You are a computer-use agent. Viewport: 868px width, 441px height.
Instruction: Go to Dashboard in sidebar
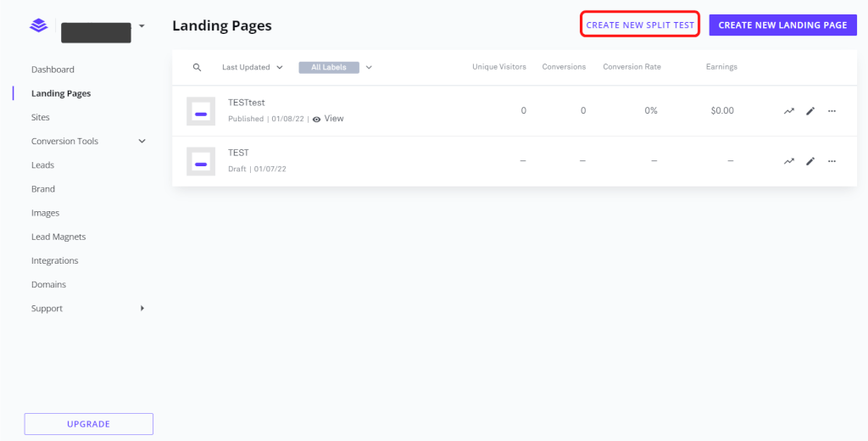[53, 70]
